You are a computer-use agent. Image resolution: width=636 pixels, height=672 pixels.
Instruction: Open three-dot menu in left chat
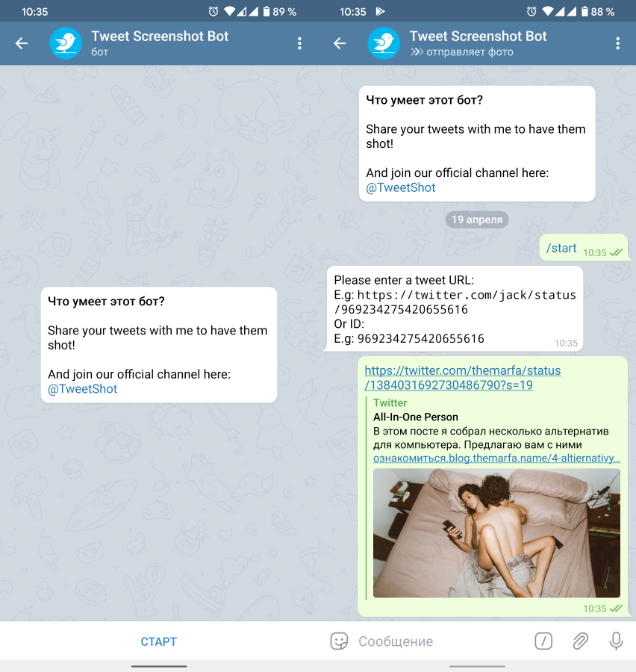(x=299, y=43)
